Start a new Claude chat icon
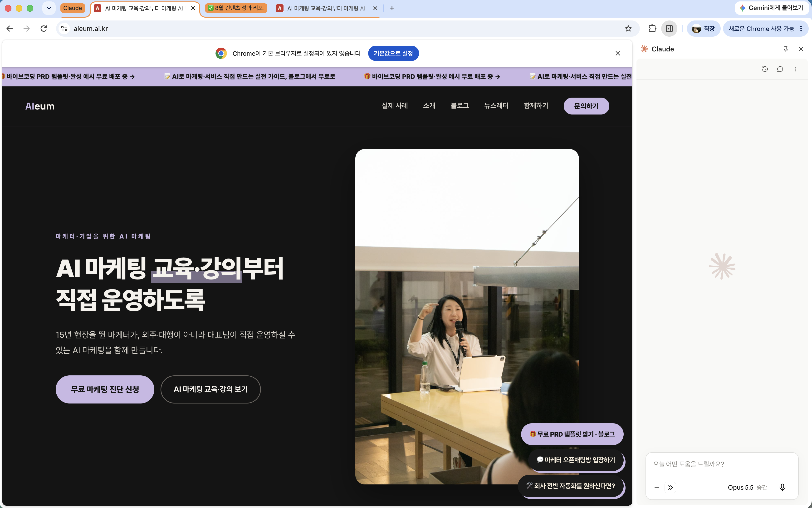This screenshot has width=812, height=508. 780,69
